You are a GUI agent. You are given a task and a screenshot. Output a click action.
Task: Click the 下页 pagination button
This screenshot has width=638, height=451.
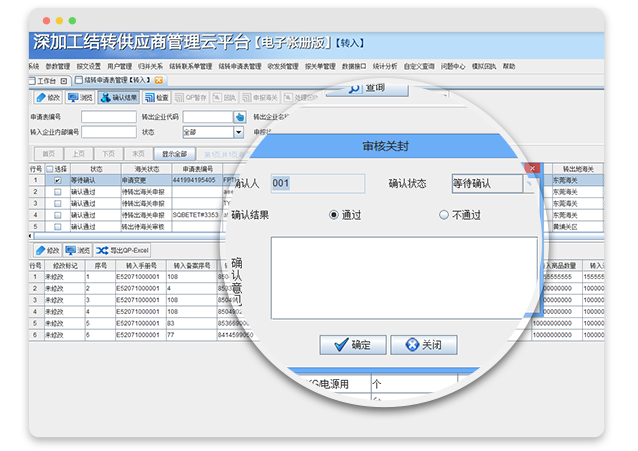tap(108, 154)
